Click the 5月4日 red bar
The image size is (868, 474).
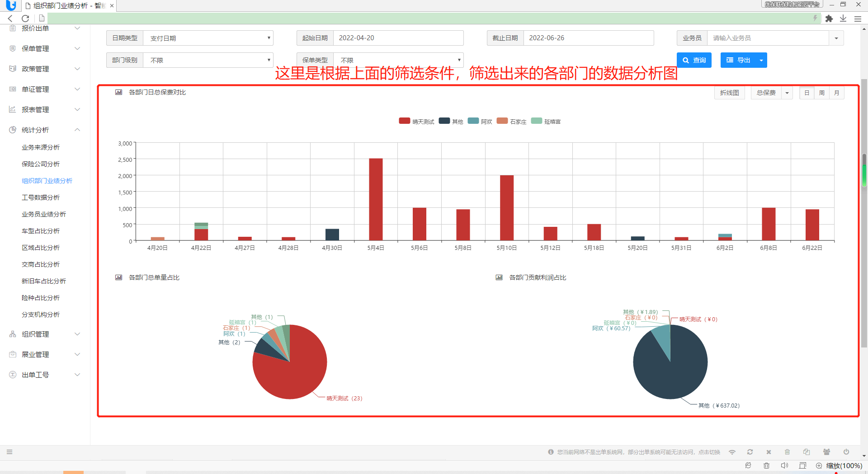coord(376,199)
